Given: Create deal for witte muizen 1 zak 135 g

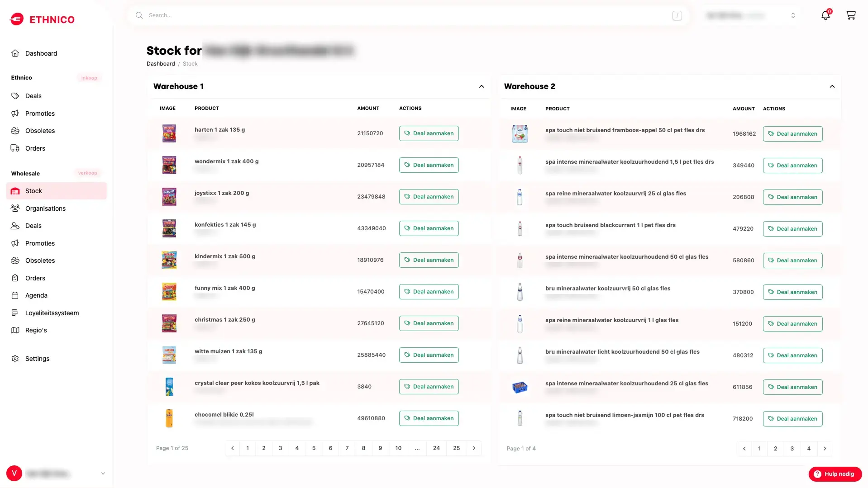Looking at the screenshot, I should 429,355.
